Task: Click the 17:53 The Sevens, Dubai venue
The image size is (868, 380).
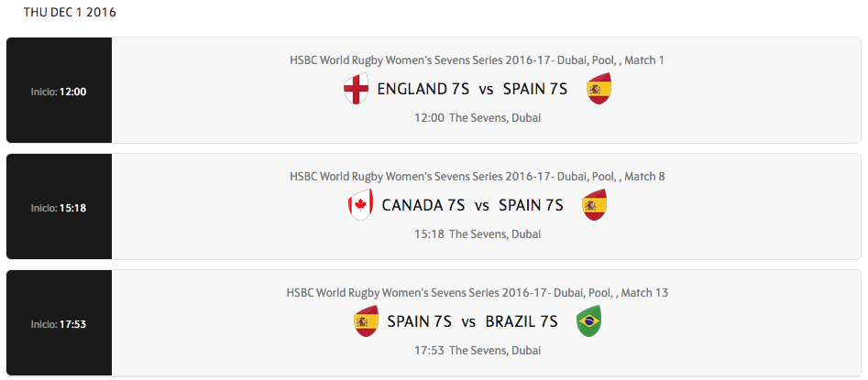Action: click(x=478, y=351)
